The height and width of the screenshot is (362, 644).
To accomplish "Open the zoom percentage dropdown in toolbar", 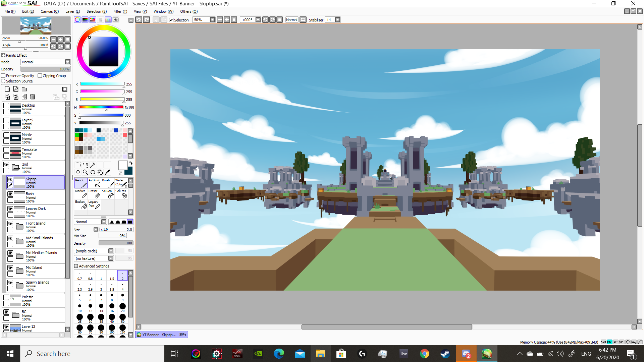I will [x=212, y=20].
